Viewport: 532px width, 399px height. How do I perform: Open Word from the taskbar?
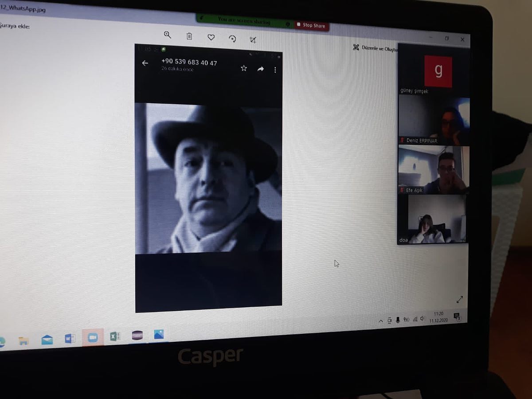tap(70, 339)
